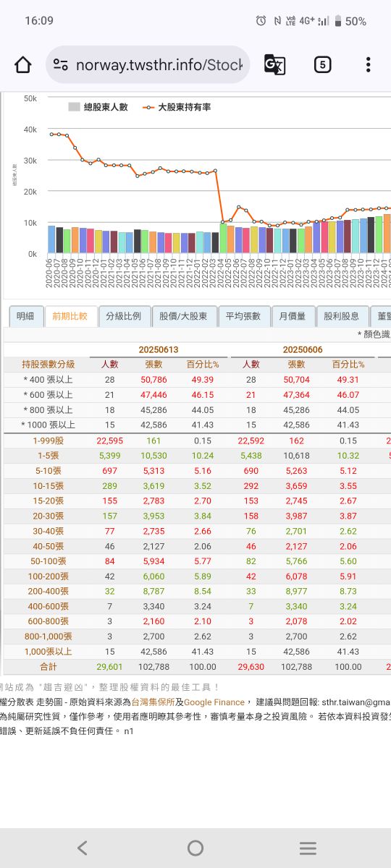Screen dimensions: 391x868
Task: Click the 20250613 date column header
Action: pyautogui.click(x=159, y=349)
